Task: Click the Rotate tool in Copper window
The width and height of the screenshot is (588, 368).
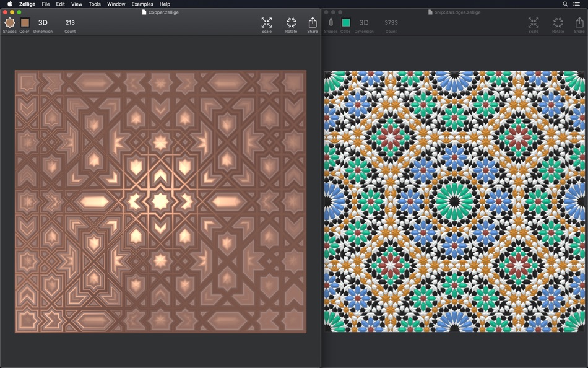Action: (291, 23)
